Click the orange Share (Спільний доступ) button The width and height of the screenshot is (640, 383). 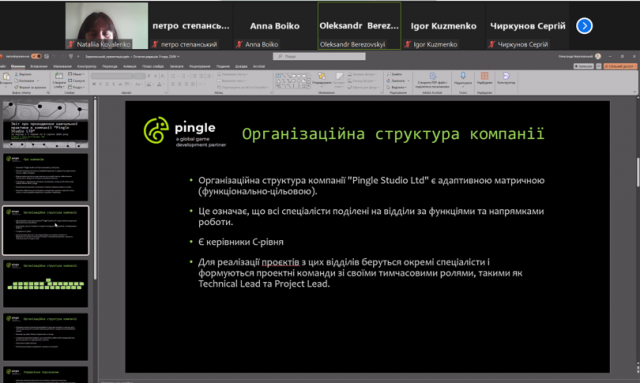tap(620, 66)
